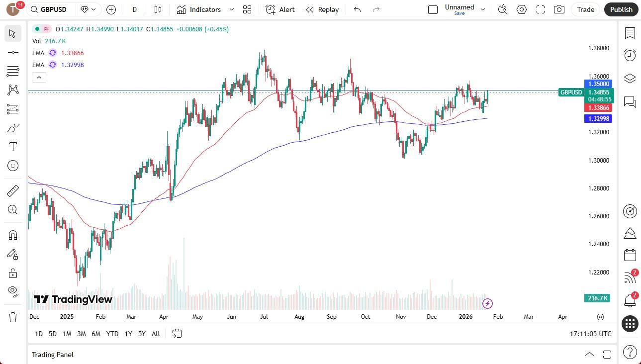
Task: Expand the Trading Panel at the bottom
Action: pyautogui.click(x=589, y=354)
